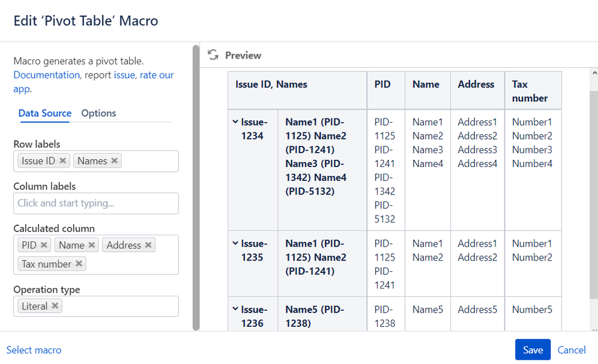The height and width of the screenshot is (364, 598).
Task: Save the pivot table macro
Action: click(x=533, y=350)
